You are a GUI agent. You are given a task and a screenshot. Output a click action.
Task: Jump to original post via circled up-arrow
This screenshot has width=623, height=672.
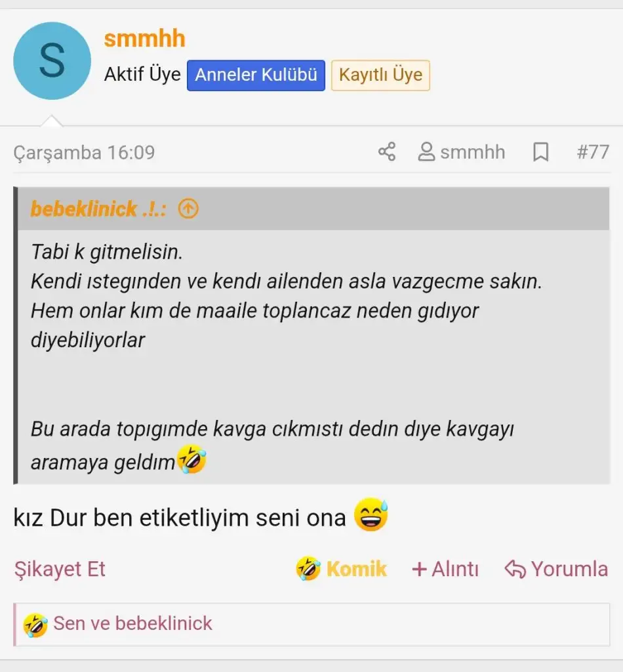point(188,209)
